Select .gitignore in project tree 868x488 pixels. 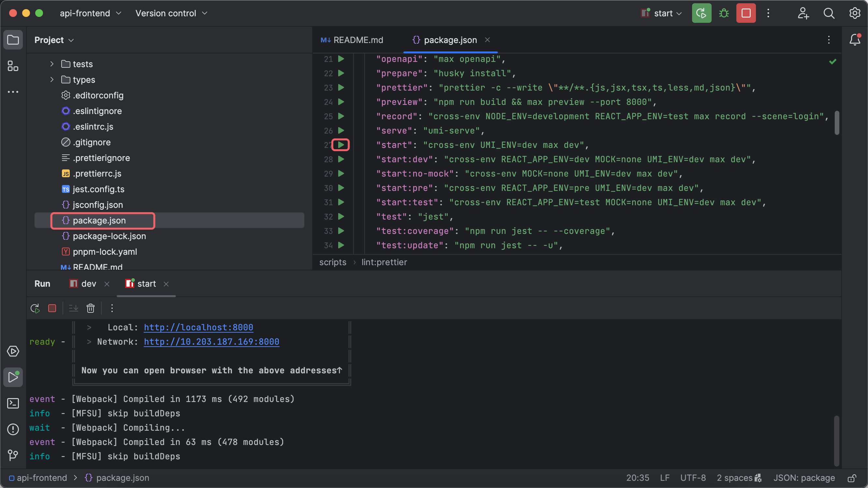[x=169, y=142]
